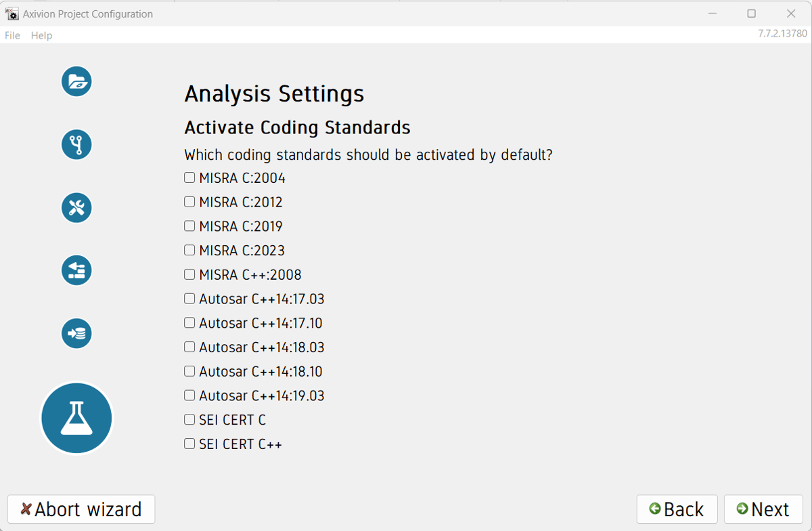Tick the MISRA C:2012 coding standard

(189, 203)
